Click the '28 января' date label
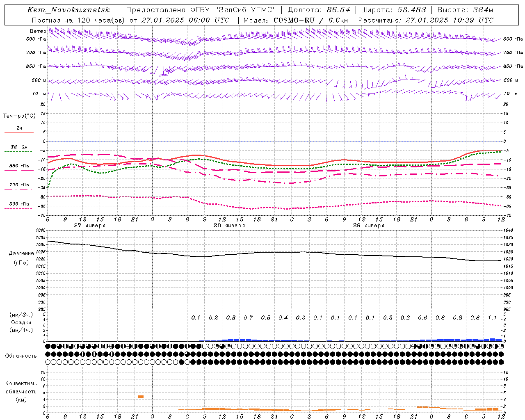 coord(229,226)
